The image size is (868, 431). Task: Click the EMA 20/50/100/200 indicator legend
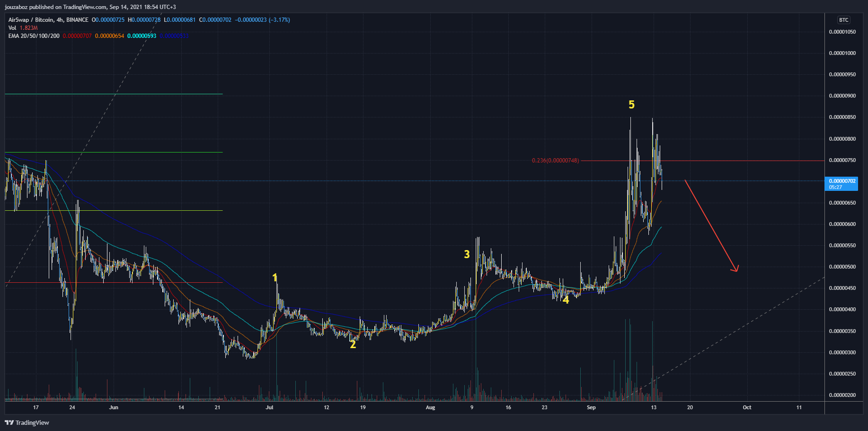(x=34, y=36)
